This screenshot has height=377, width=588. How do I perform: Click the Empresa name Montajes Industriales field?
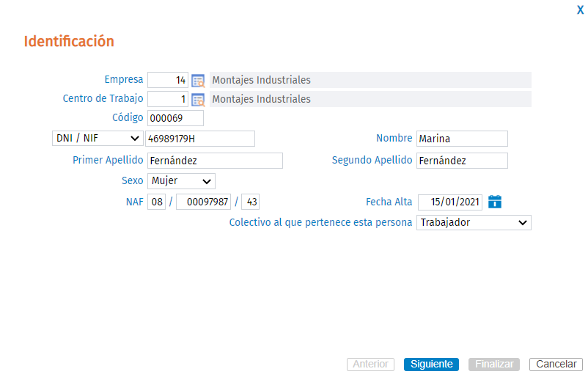point(370,80)
